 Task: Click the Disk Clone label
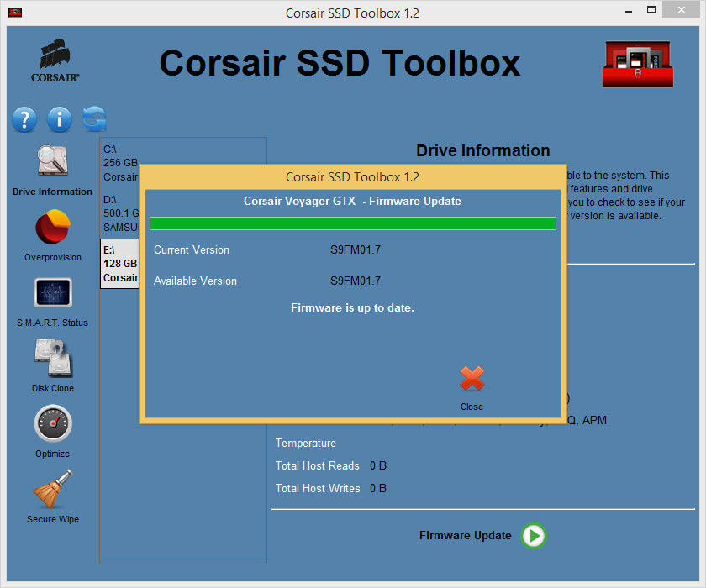click(x=53, y=388)
